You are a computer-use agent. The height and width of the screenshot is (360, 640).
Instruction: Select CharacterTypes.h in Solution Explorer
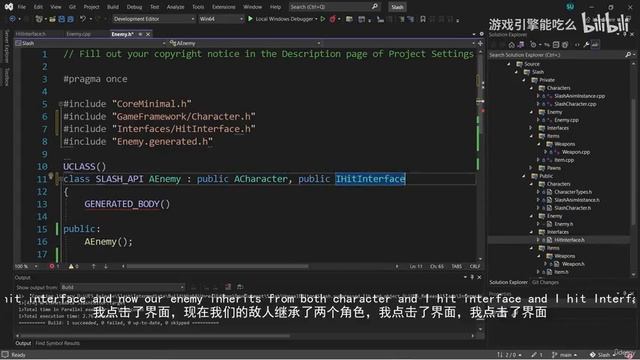tap(573, 192)
